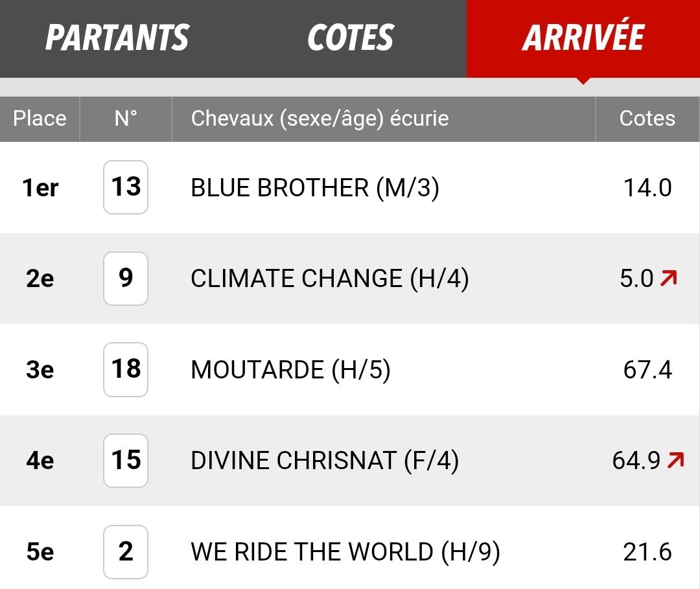Click the number 18 badge
Viewport: 700px width, 589px height.
[x=126, y=369]
